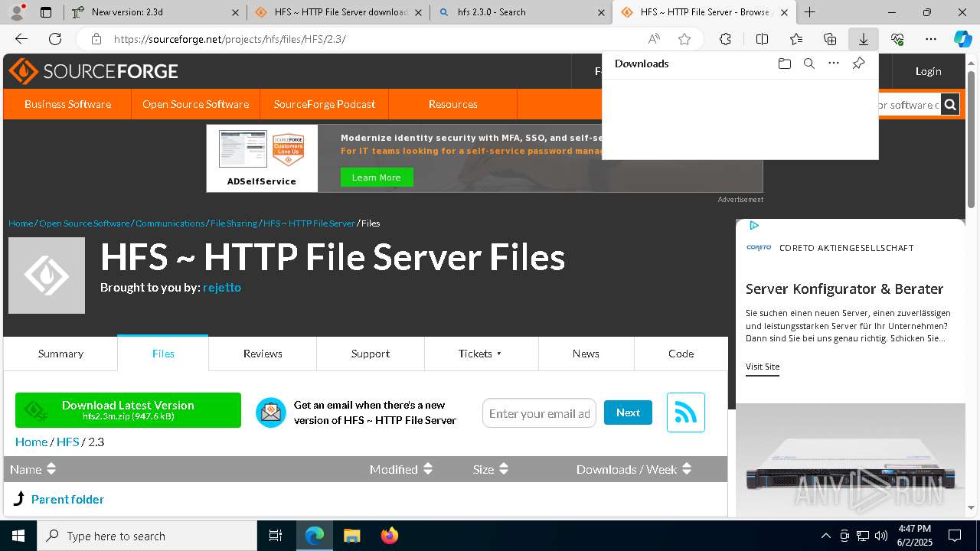The image size is (980, 551).
Task: Click the email address input field
Action: [539, 413]
